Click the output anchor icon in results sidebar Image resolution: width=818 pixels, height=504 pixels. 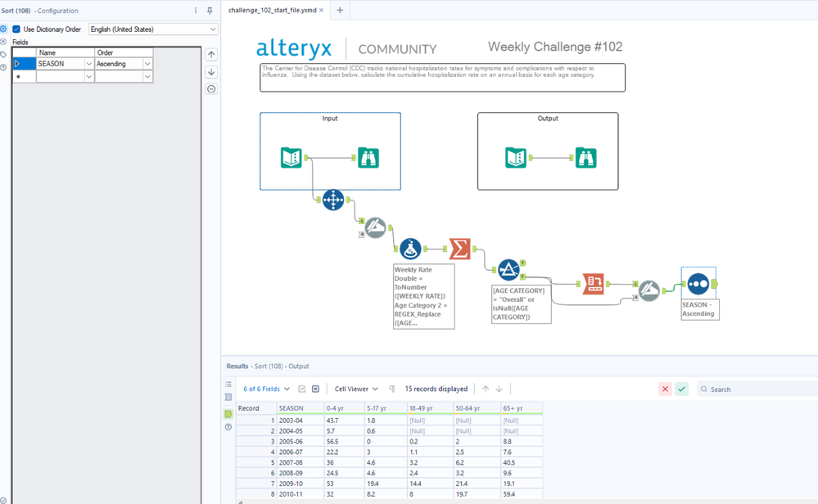[228, 414]
